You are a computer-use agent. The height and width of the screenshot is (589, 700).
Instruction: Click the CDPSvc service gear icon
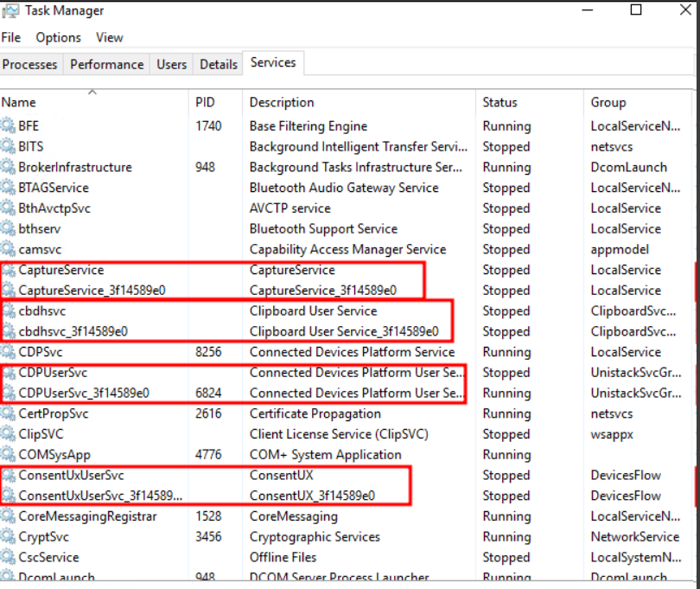tap(8, 352)
